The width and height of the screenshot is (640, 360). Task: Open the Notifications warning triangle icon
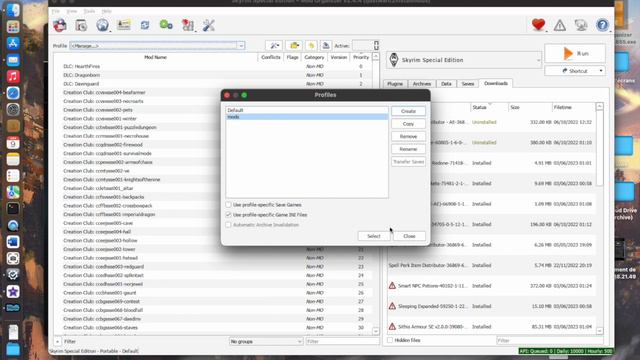pyautogui.click(x=560, y=25)
